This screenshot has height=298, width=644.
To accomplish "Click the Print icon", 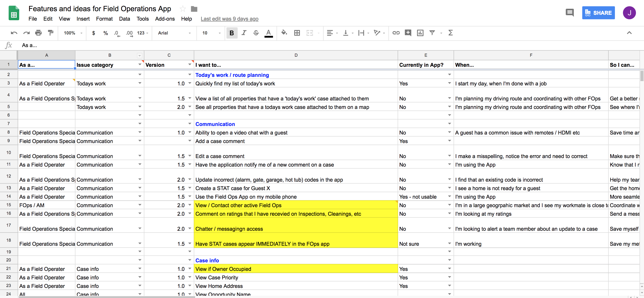I will (38, 33).
